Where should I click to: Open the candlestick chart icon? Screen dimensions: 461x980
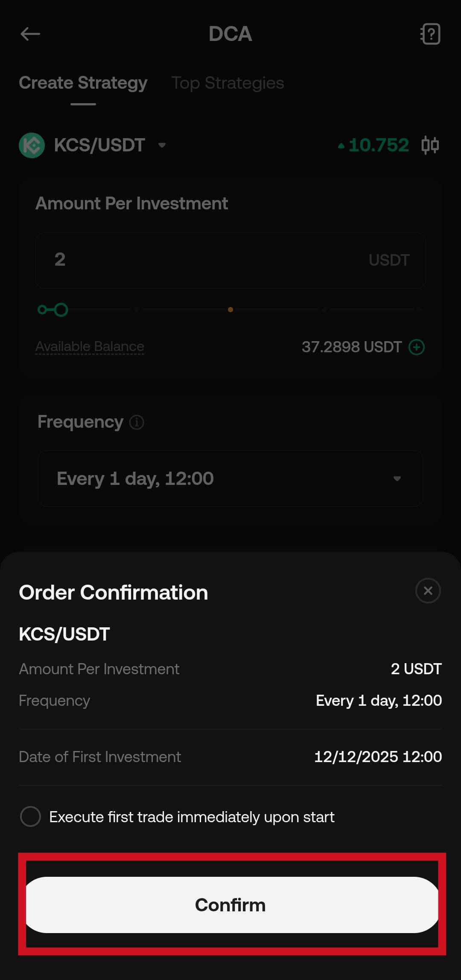(x=430, y=145)
